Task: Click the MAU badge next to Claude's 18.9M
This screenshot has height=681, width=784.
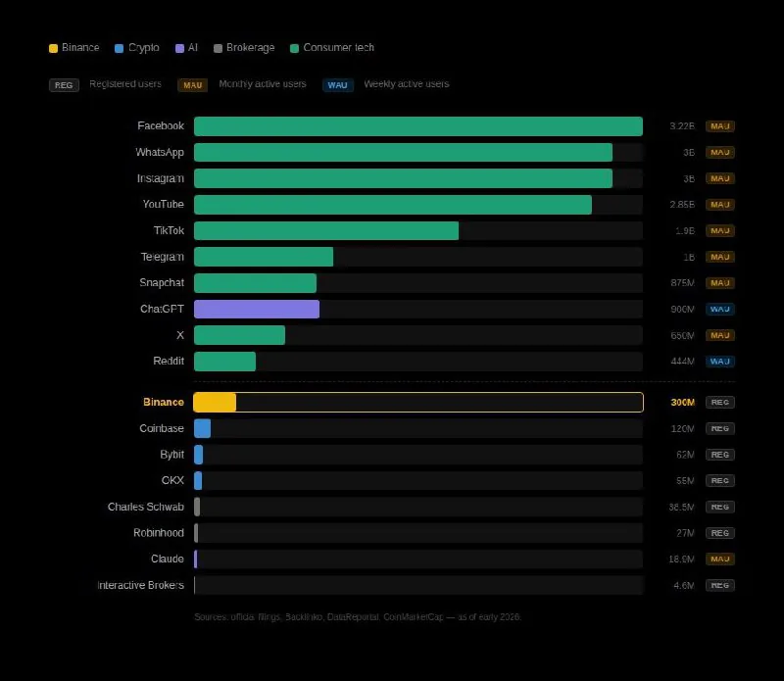Action: click(719, 559)
